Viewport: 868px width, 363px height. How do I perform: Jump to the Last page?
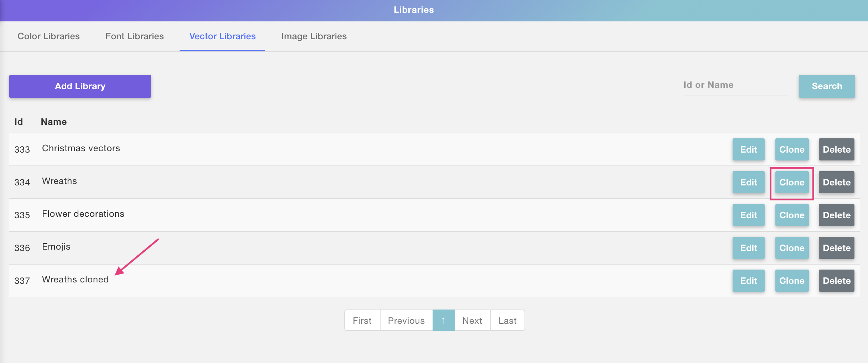click(507, 321)
